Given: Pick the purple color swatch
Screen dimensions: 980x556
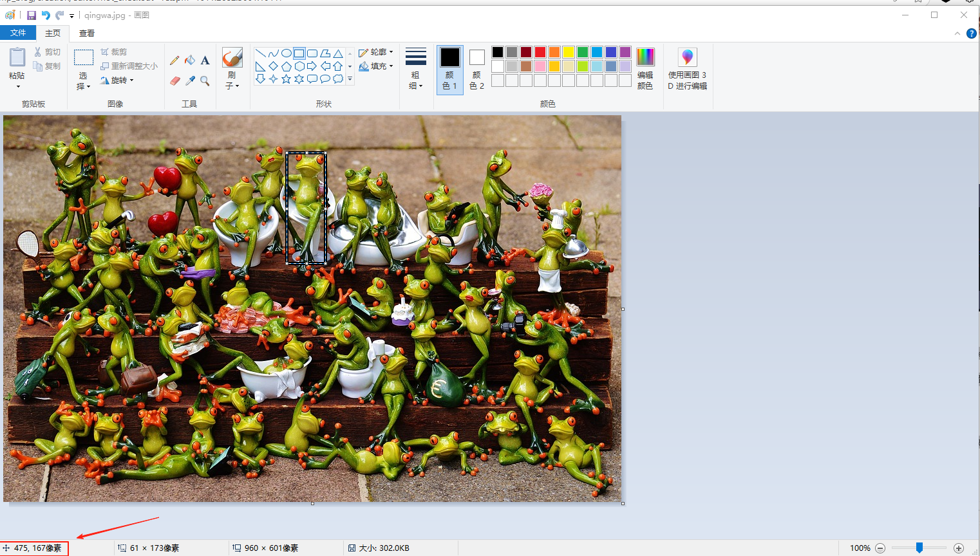Looking at the screenshot, I should (x=625, y=52).
